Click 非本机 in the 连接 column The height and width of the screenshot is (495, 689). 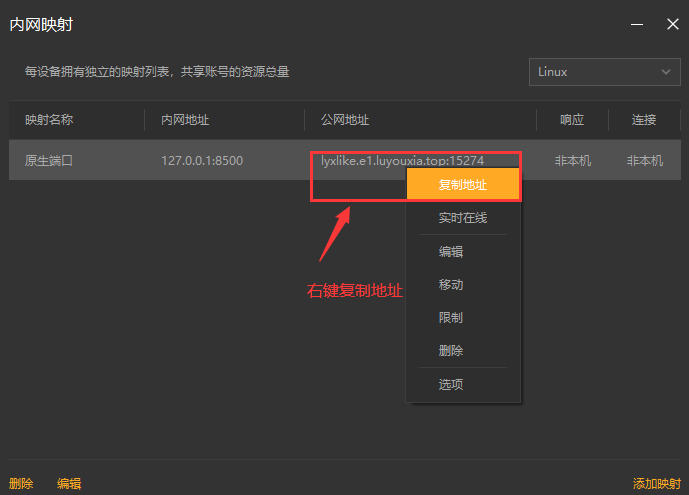point(645,161)
